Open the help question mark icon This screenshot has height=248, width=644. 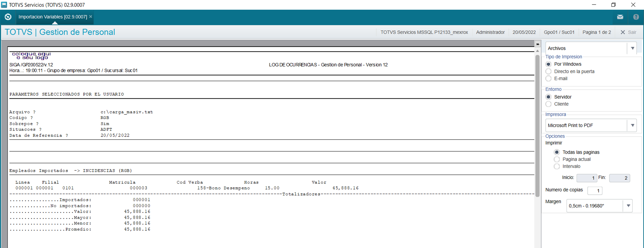pyautogui.click(x=636, y=17)
